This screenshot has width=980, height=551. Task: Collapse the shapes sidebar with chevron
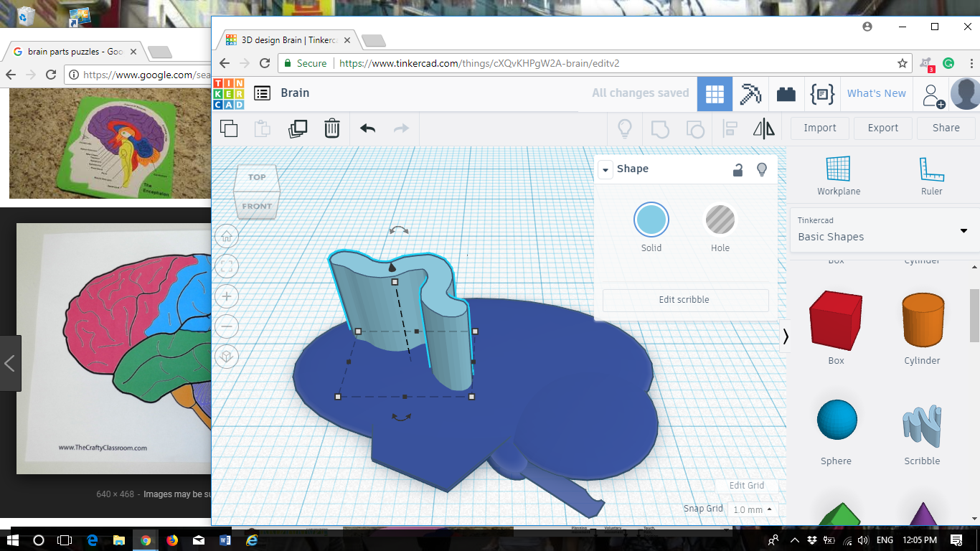786,336
